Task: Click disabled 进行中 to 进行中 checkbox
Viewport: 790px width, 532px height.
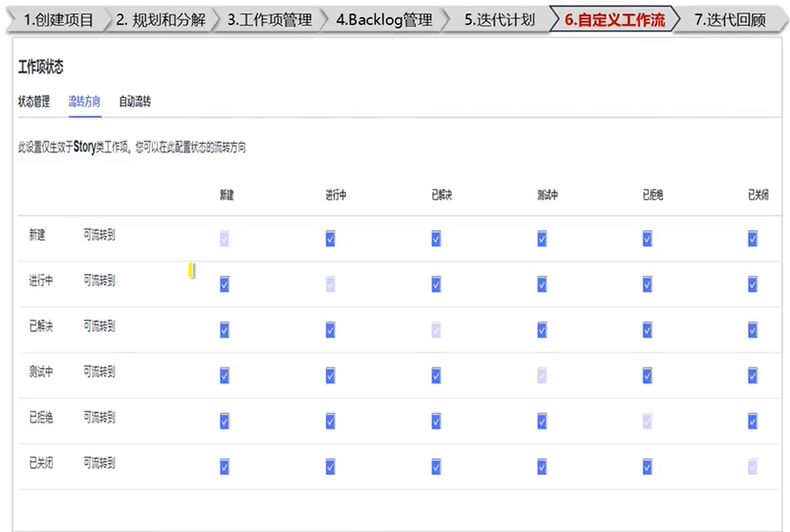Action: click(330, 284)
